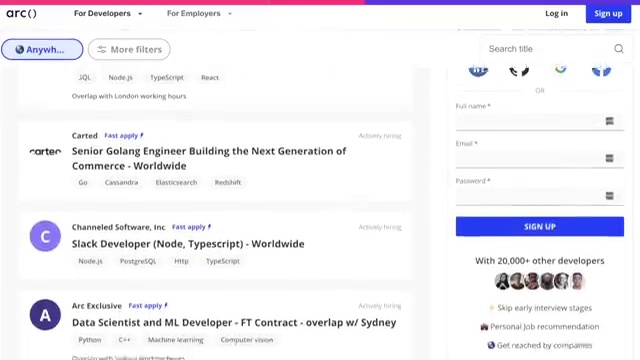
Task: Click the Google sign-up icon
Action: coord(560,70)
